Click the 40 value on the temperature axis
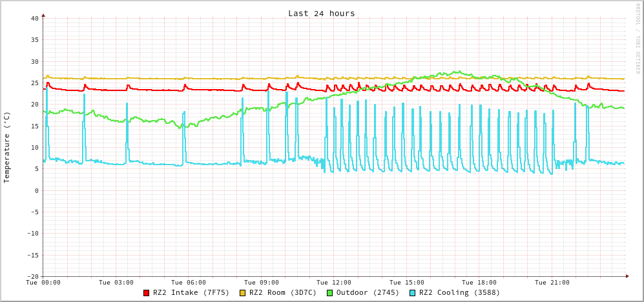Viewport: 644px width, 302px height. [34, 18]
